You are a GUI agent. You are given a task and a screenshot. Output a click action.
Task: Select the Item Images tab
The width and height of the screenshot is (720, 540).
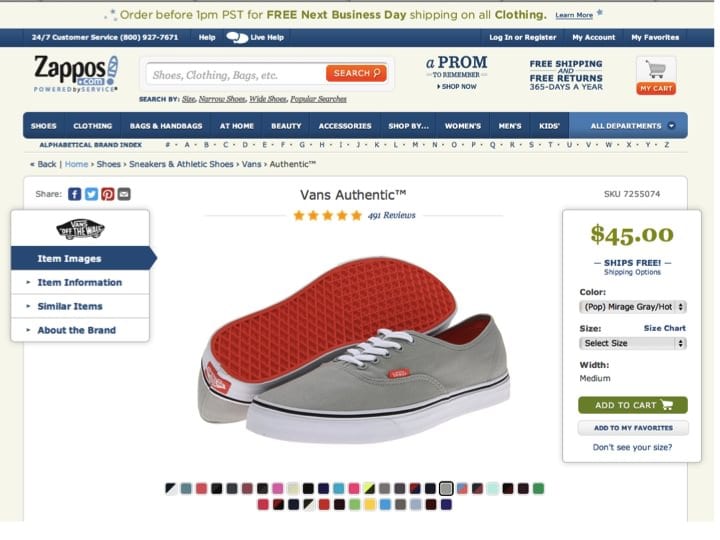coord(70,259)
